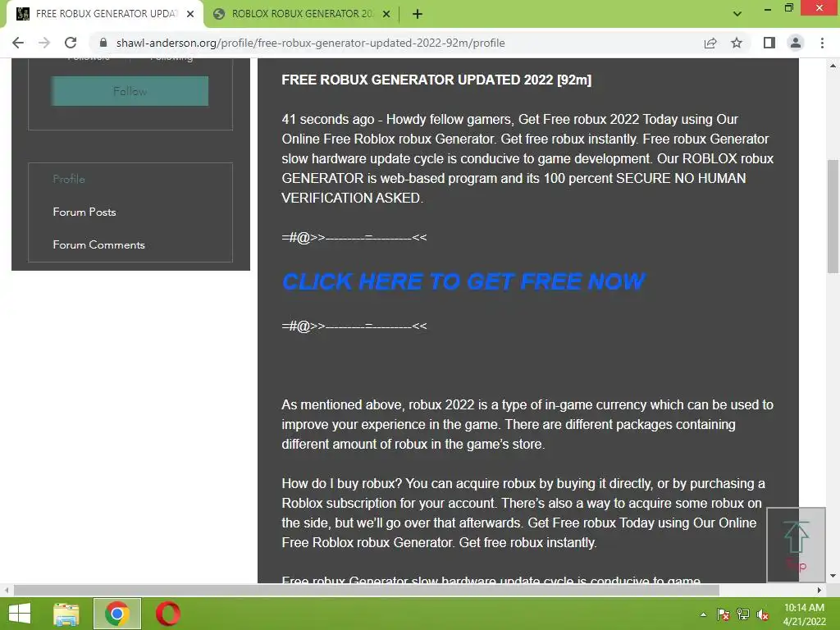The image size is (840, 630).
Task: Switch to the ROBLOX ROBUX GENERATOR tab
Action: [x=302, y=14]
